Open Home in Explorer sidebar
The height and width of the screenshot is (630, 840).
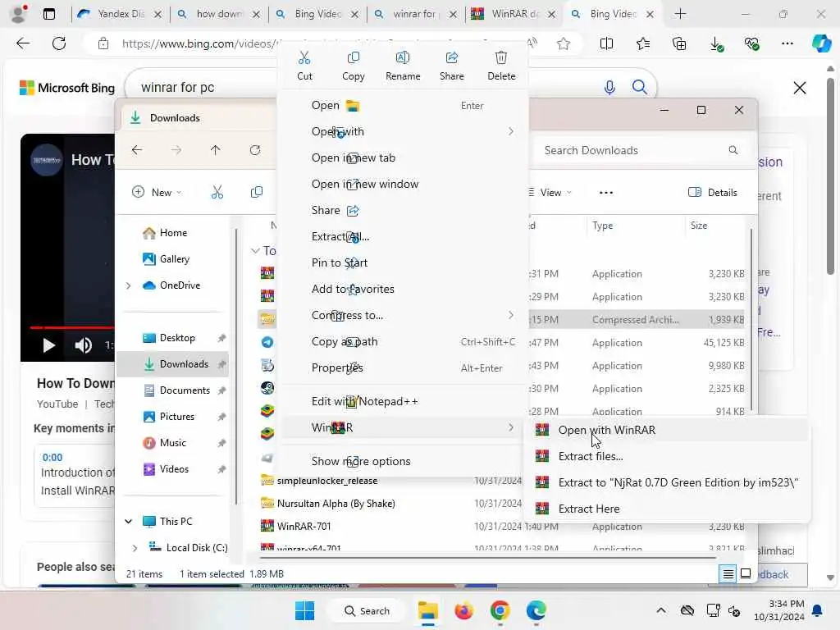173,232
